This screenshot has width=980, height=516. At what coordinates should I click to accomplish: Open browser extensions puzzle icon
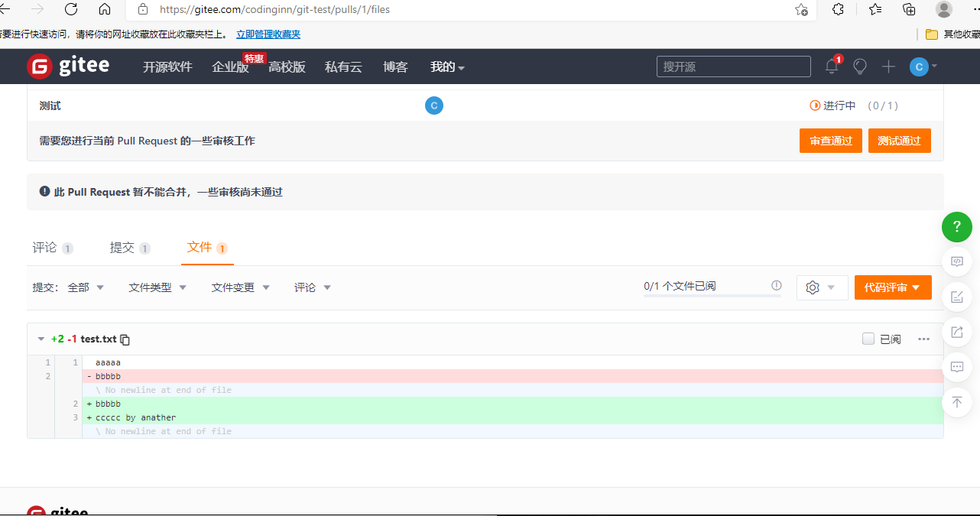click(x=838, y=9)
